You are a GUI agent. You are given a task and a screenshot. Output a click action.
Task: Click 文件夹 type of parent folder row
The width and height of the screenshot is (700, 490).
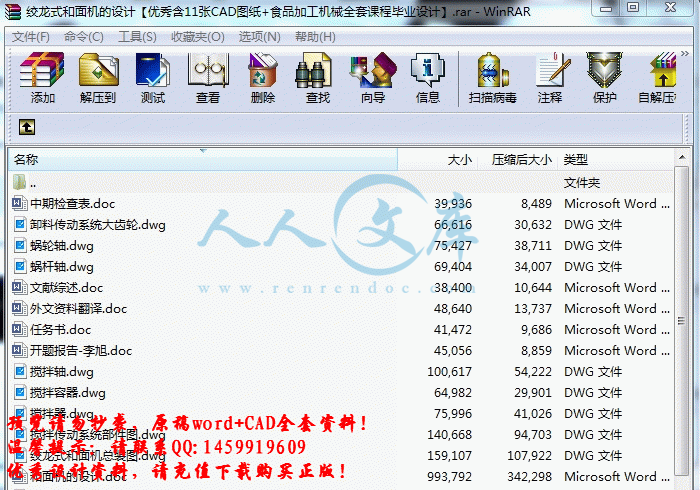click(582, 183)
